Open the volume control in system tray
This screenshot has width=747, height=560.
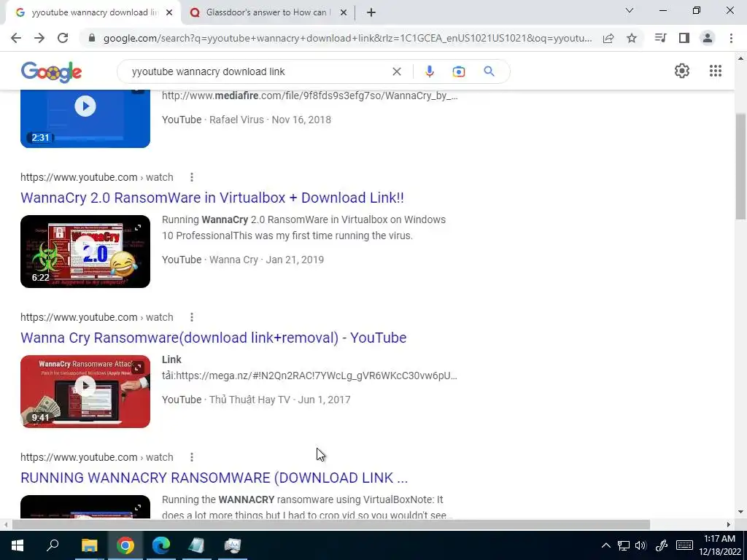[x=641, y=545]
